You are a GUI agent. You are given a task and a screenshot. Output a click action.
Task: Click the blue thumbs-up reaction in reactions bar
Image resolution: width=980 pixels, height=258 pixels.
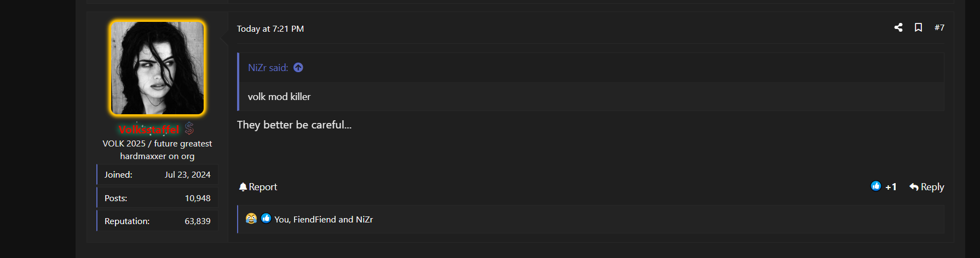266,219
